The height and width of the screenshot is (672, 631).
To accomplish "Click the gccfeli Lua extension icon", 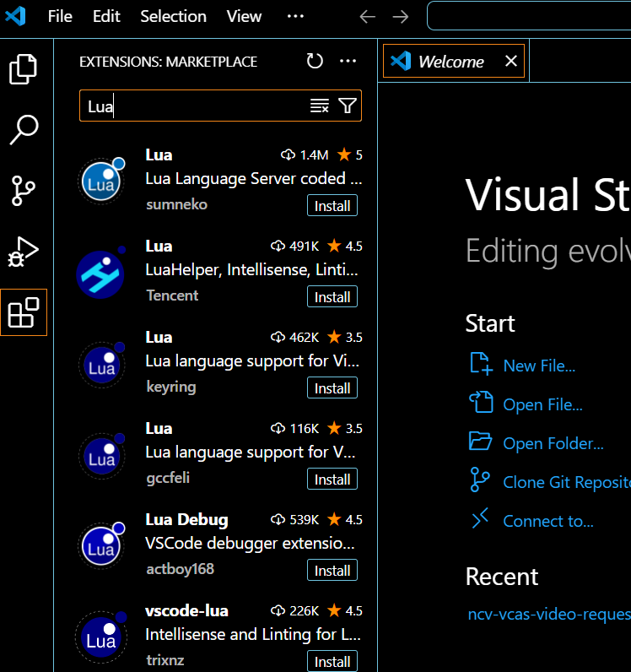I will [101, 457].
